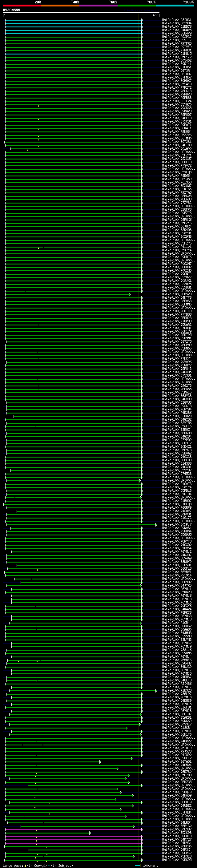Select hit UniRef100_C6TMU7
197x868 pixels.
pos(177,74)
